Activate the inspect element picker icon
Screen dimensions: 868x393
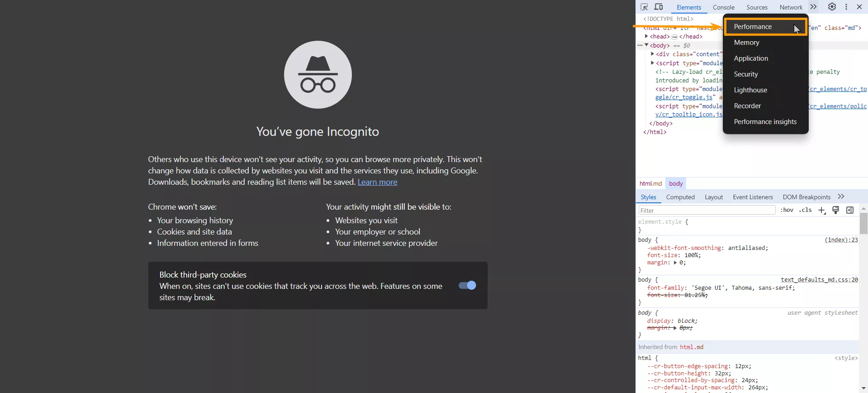click(644, 7)
